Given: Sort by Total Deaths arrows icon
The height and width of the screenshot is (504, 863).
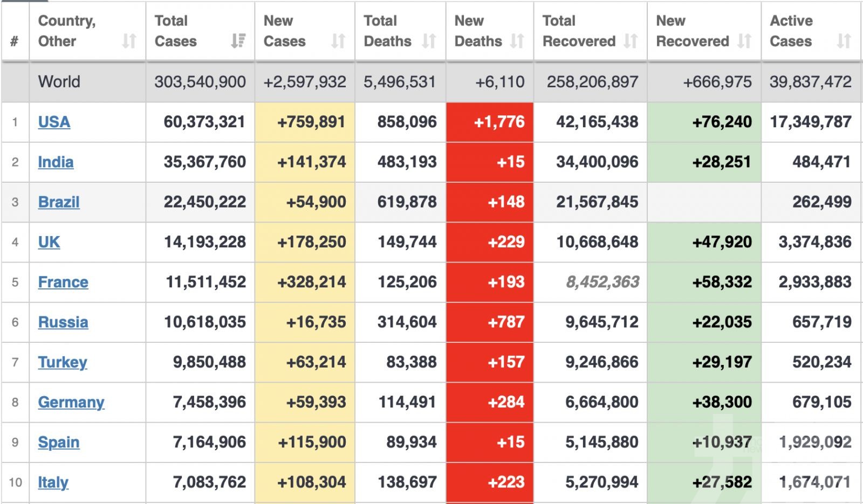Looking at the screenshot, I should pyautogui.click(x=429, y=41).
